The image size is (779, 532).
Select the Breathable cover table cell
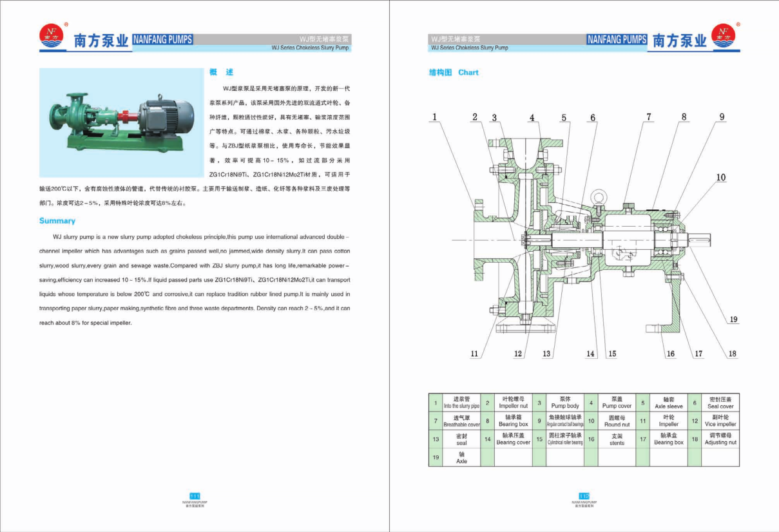461,421
